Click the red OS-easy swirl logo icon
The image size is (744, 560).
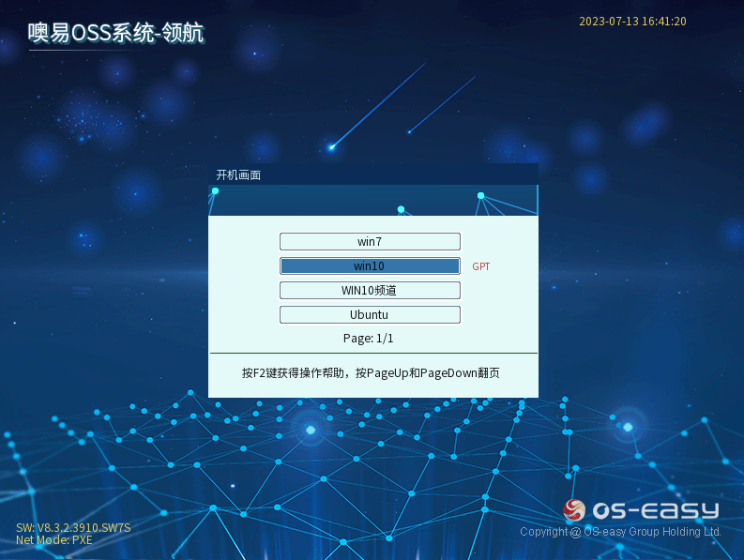(x=573, y=510)
